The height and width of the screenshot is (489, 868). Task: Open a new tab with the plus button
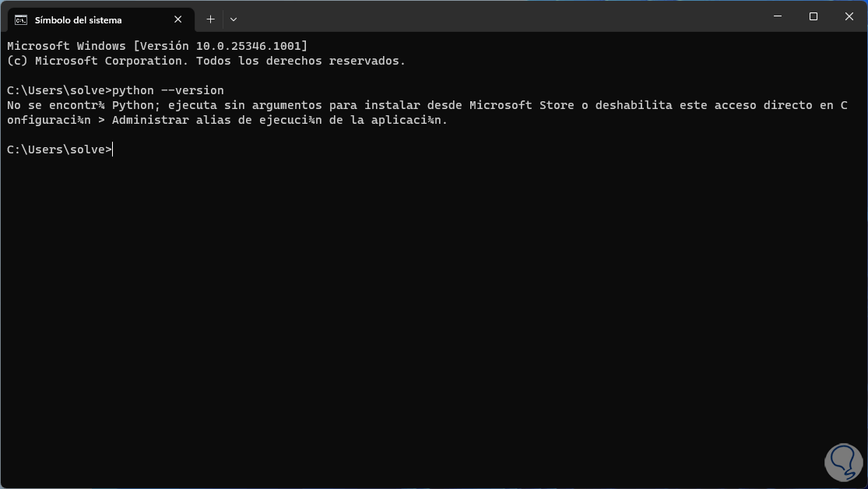click(x=210, y=19)
